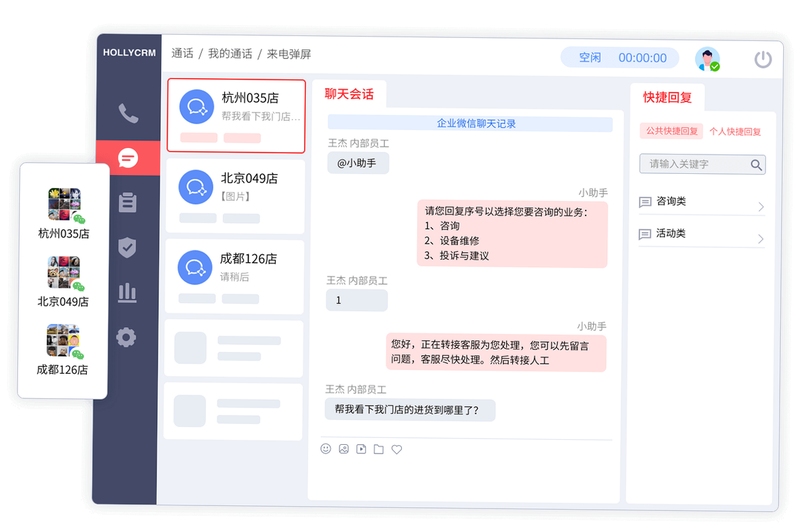Image resolution: width=800 pixels, height=532 pixels.
Task: Select the 聊天会话 tab
Action: 349,94
